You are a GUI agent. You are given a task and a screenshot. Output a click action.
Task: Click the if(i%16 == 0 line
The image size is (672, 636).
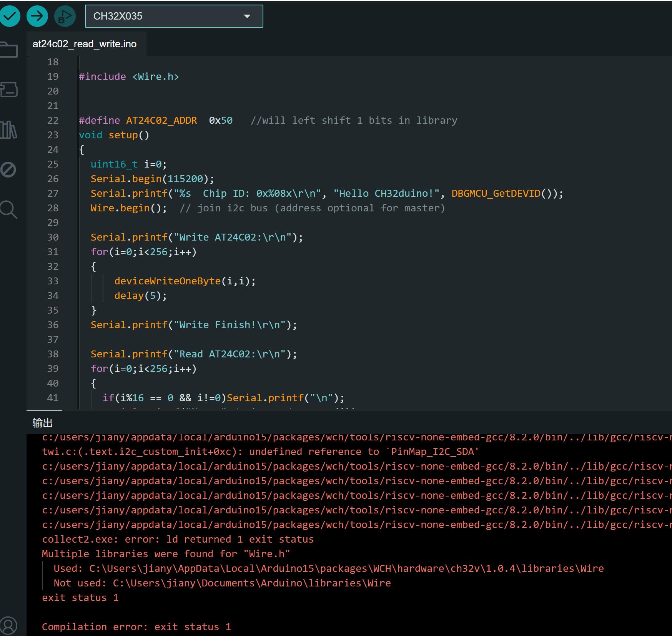223,398
